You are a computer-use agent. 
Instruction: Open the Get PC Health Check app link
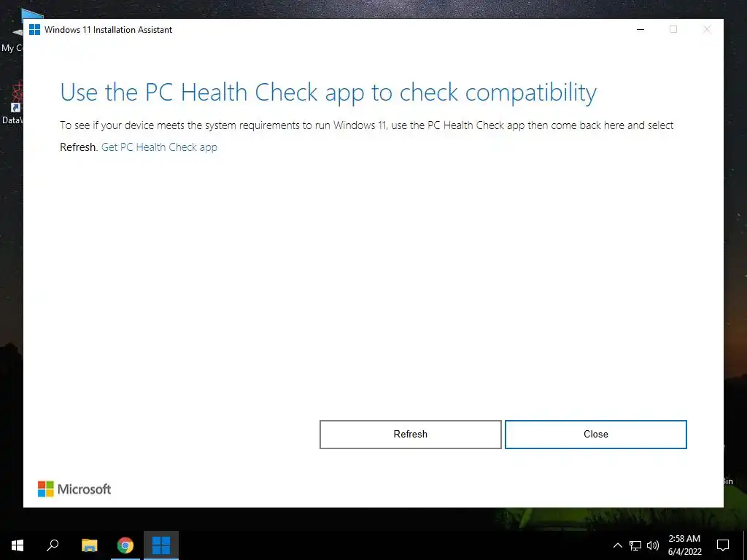point(159,147)
